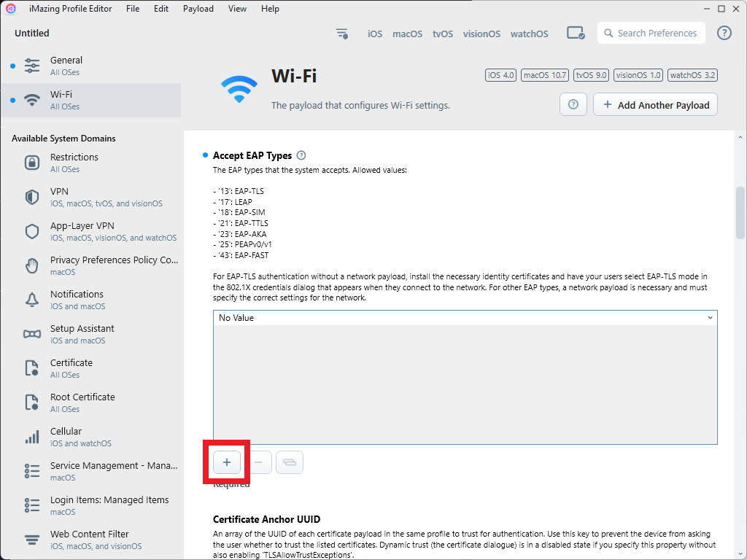
Task: Open the Payload menu
Action: (x=198, y=9)
